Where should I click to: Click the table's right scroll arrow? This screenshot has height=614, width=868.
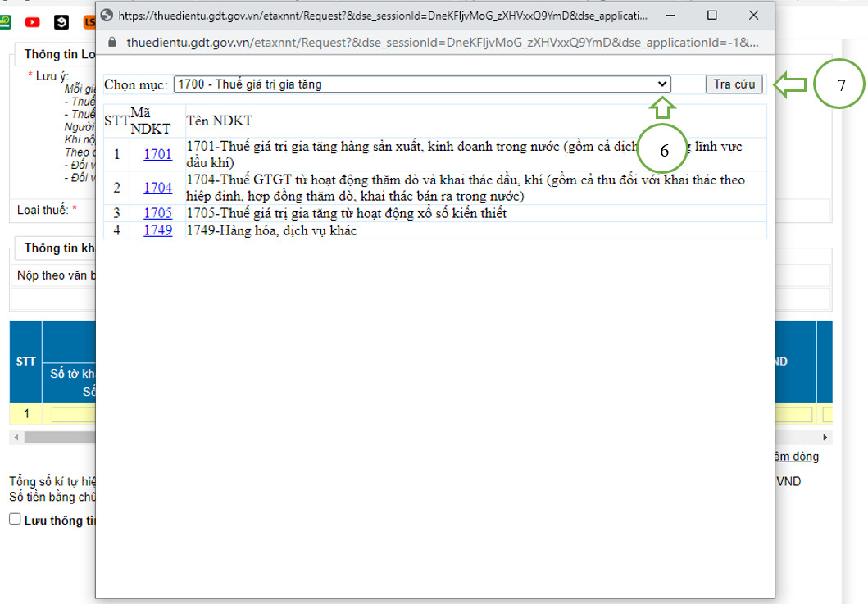tap(825, 438)
